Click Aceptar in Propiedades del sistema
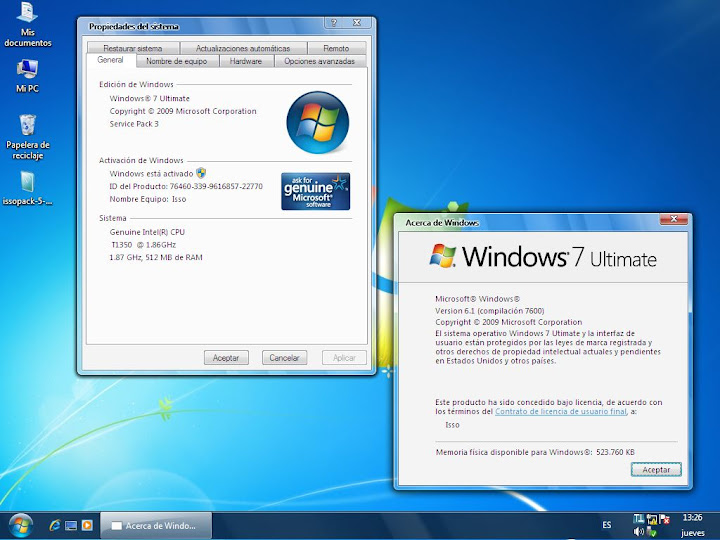 226,358
